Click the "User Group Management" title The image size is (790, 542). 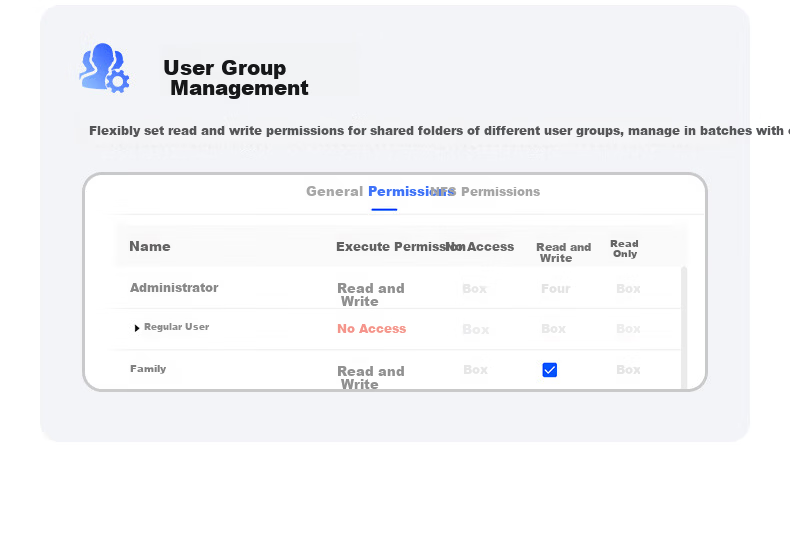[x=236, y=78]
